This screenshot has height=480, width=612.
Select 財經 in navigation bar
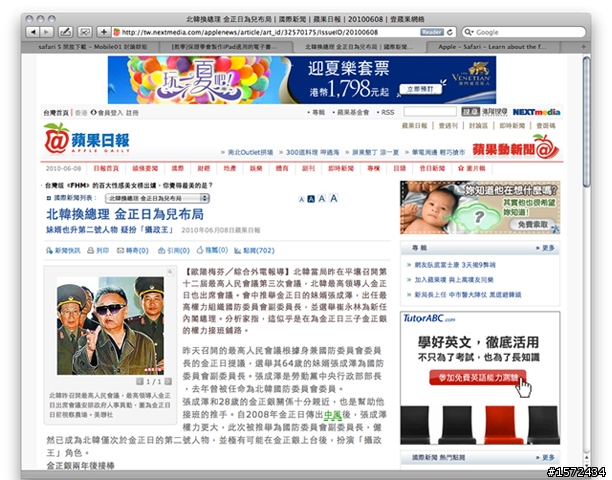(203, 169)
